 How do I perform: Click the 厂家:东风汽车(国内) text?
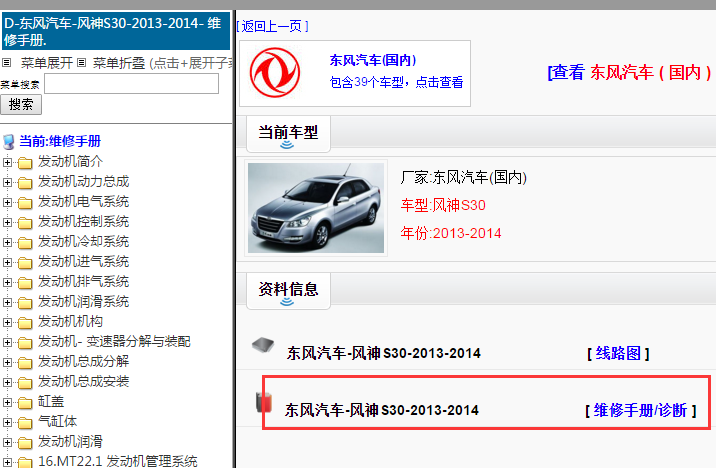click(x=463, y=177)
